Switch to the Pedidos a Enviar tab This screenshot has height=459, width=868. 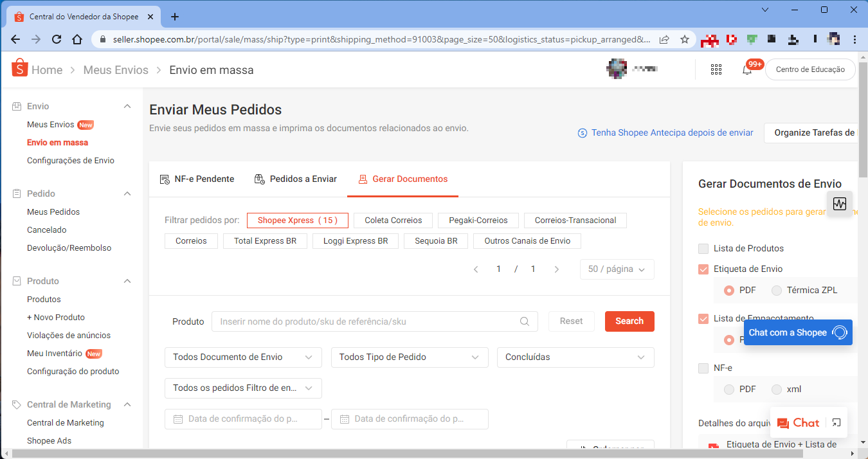(296, 179)
